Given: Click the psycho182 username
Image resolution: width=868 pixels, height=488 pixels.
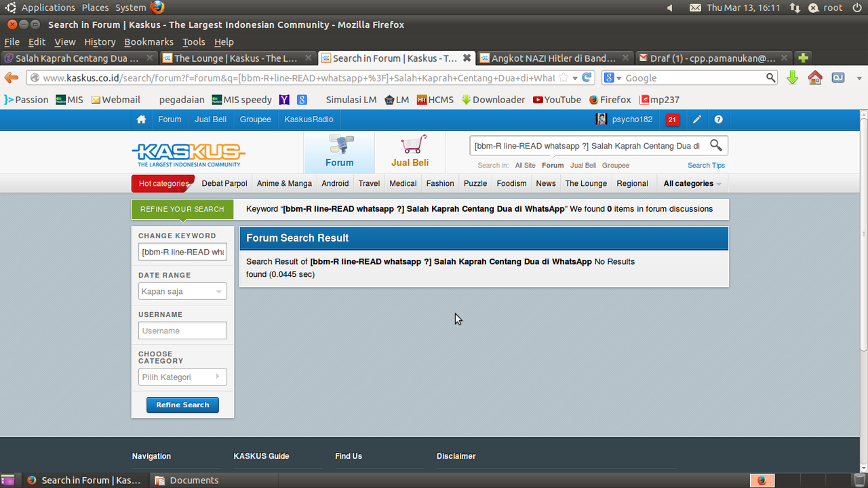Looking at the screenshot, I should coord(632,119).
